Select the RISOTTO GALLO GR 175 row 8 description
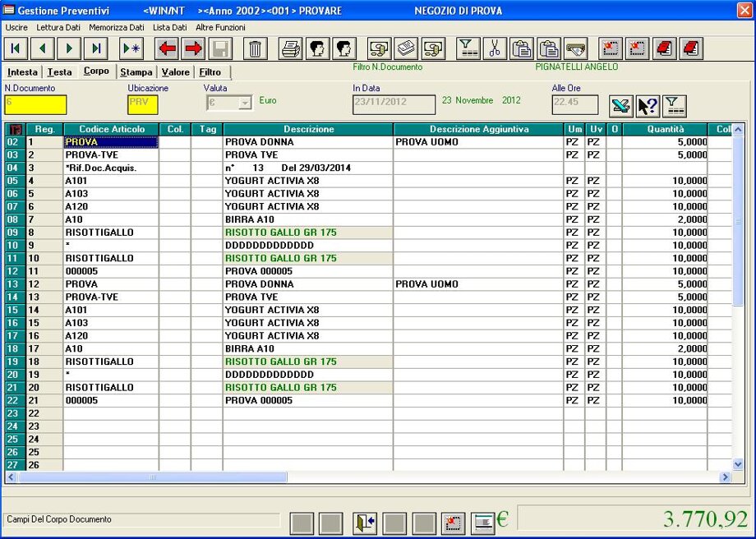 click(x=281, y=233)
